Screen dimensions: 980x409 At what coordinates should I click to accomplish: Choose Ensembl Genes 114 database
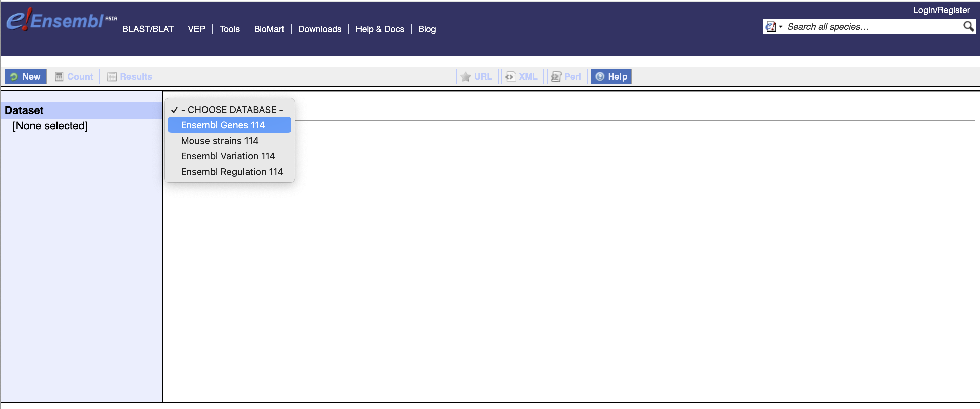tap(229, 125)
